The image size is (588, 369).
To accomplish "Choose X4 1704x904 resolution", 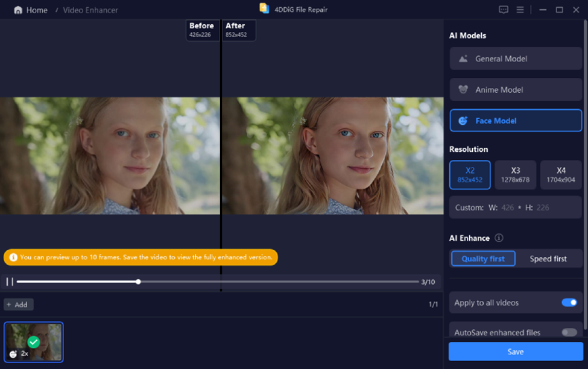I will pyautogui.click(x=561, y=175).
